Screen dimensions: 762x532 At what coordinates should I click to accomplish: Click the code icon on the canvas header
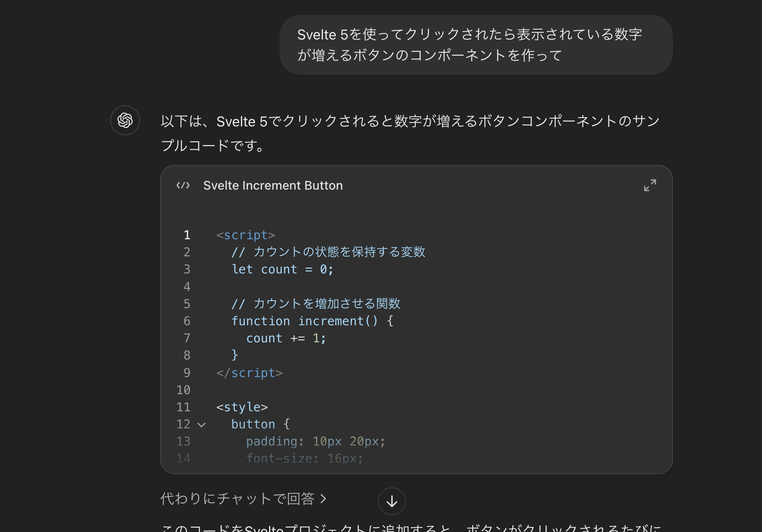[x=183, y=185]
